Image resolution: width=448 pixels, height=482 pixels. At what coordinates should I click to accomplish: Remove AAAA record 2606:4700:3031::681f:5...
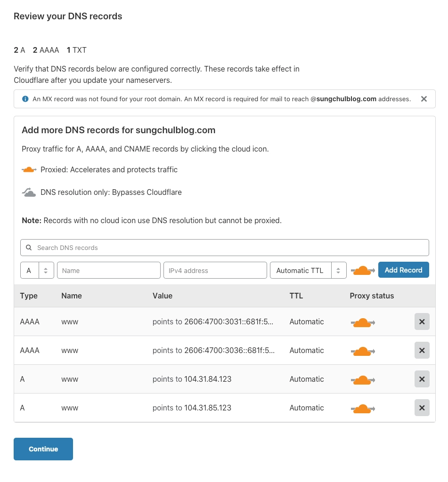pos(422,321)
